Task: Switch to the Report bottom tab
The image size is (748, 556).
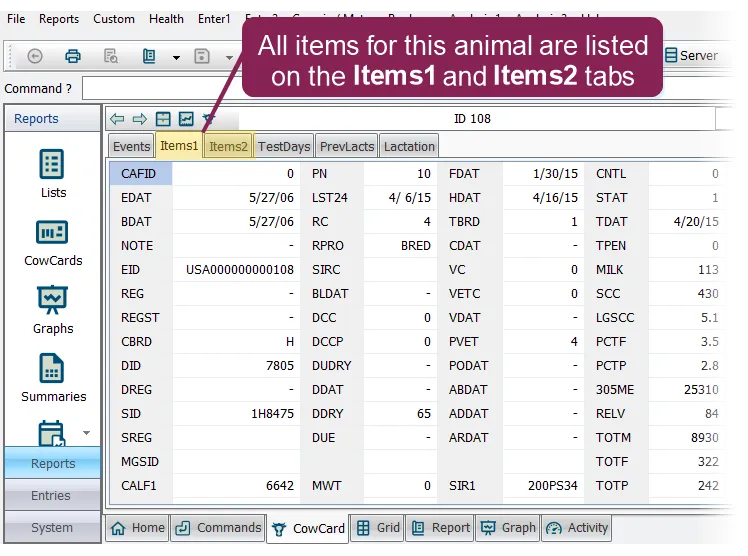Action: 440,528
